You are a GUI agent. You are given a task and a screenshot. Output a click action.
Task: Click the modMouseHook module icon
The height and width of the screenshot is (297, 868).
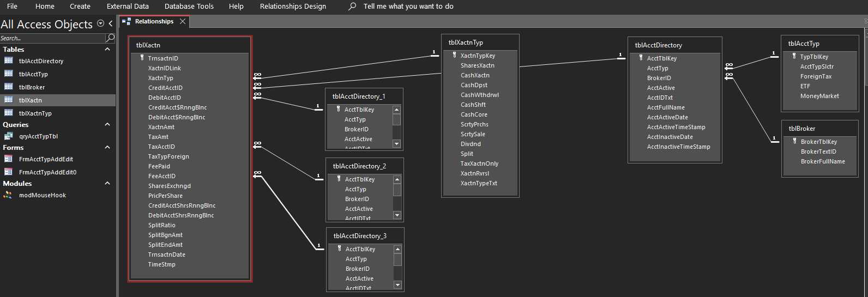pos(8,195)
